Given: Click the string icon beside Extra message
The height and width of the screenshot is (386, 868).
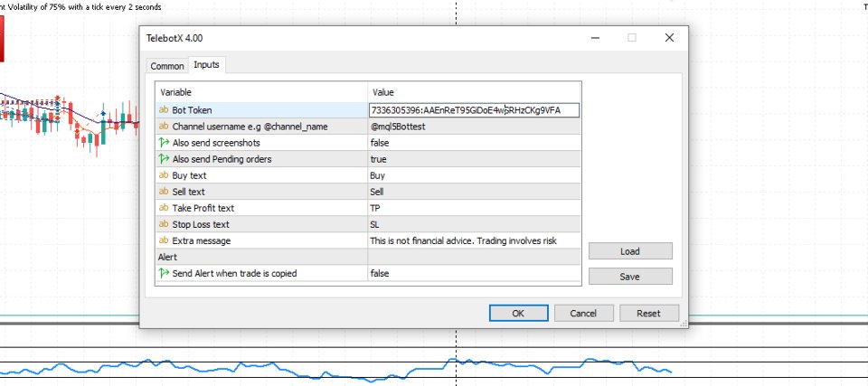Looking at the screenshot, I should click(164, 240).
